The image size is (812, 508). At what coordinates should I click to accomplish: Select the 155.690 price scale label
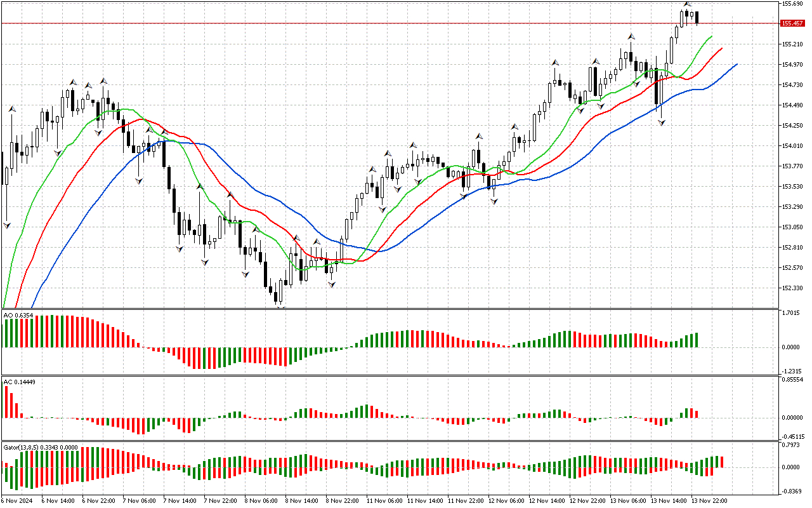tap(792, 4)
